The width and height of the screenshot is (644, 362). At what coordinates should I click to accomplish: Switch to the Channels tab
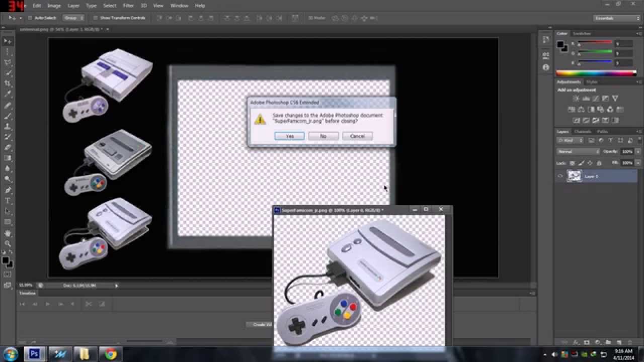[x=582, y=131]
